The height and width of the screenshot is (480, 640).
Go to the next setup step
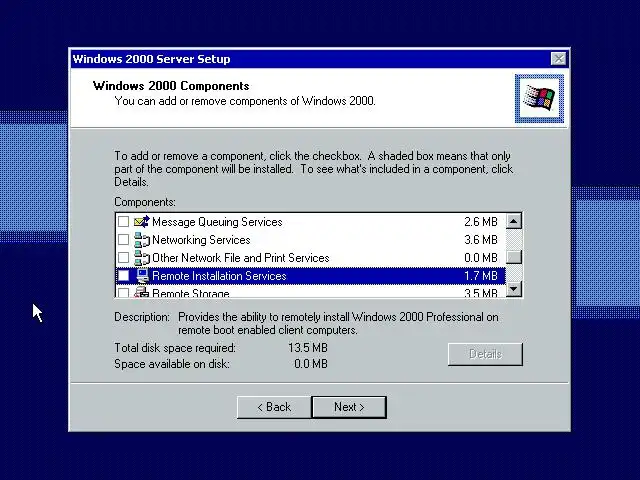pos(349,407)
